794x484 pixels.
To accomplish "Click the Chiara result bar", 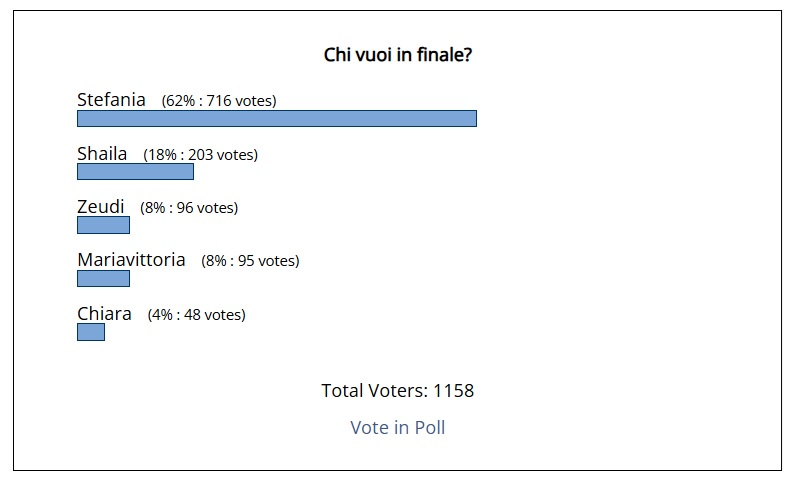I will [91, 332].
